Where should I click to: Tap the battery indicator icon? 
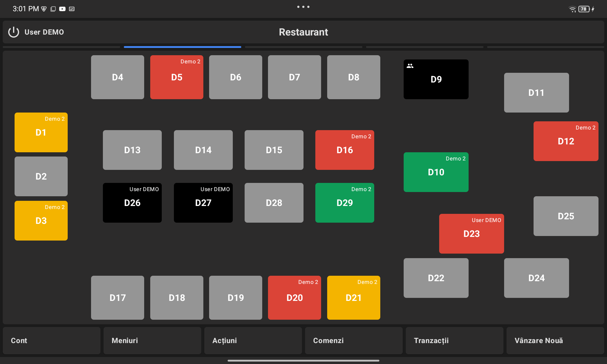pyautogui.click(x=584, y=9)
